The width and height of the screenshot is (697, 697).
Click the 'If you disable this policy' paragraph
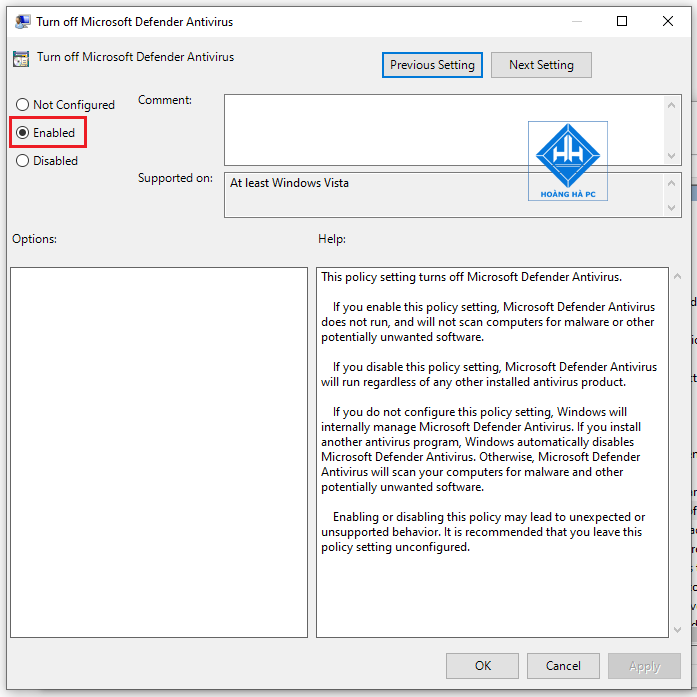[489, 374]
